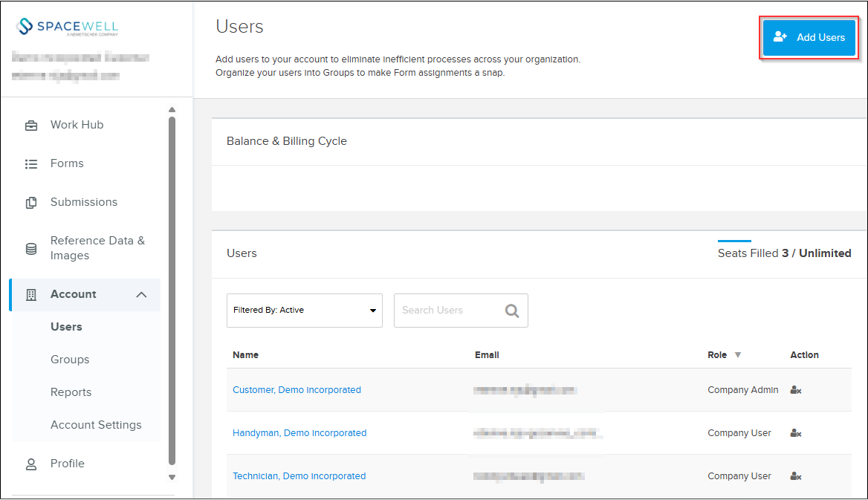Click the Work Hub briefcase icon

[x=31, y=126]
